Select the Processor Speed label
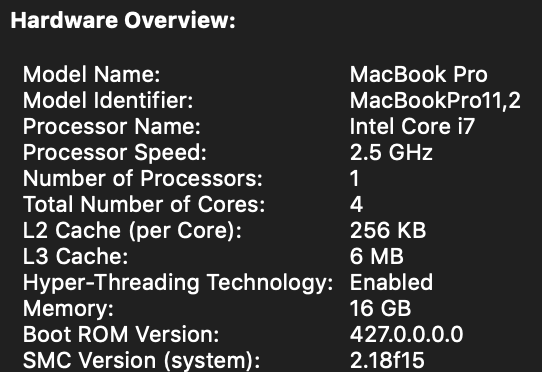This screenshot has height=372, width=542. point(115,152)
